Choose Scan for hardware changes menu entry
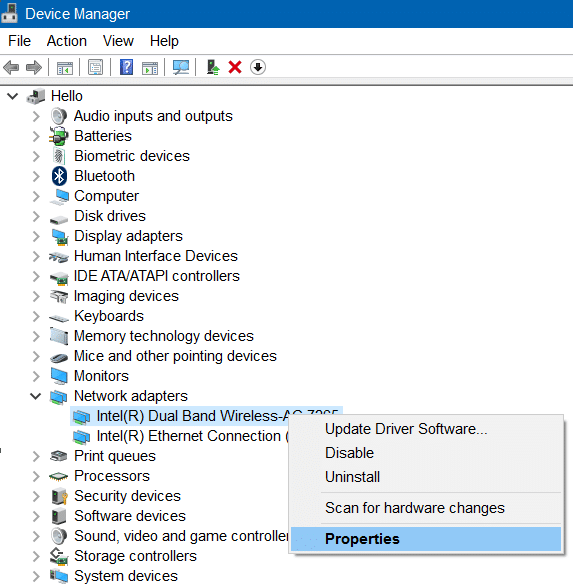This screenshot has height=584, width=573. (x=426, y=508)
